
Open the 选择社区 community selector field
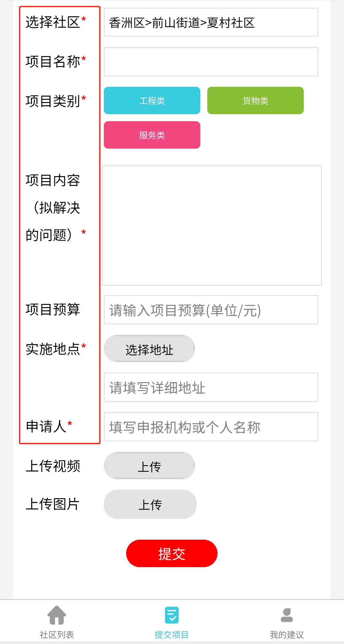(211, 22)
